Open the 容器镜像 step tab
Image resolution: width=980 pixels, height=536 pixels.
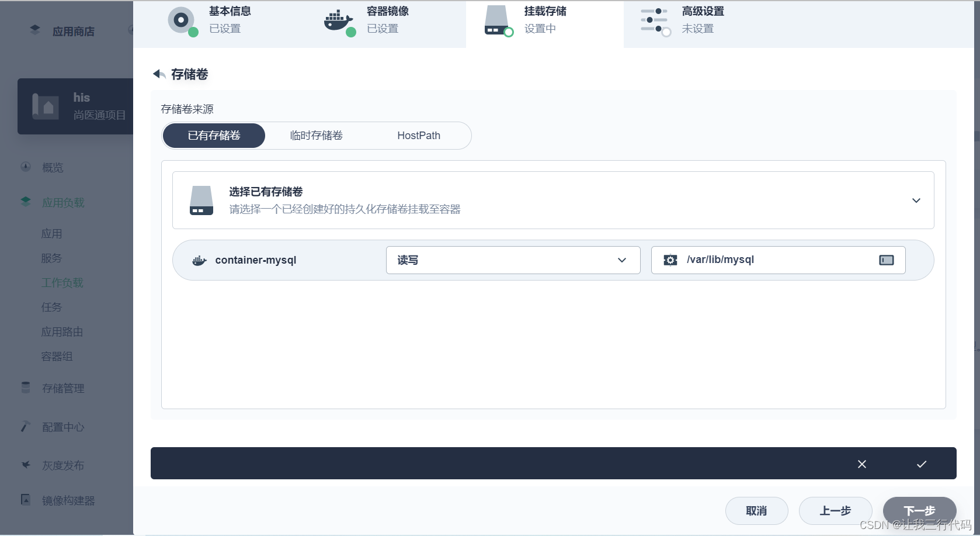tap(387, 23)
